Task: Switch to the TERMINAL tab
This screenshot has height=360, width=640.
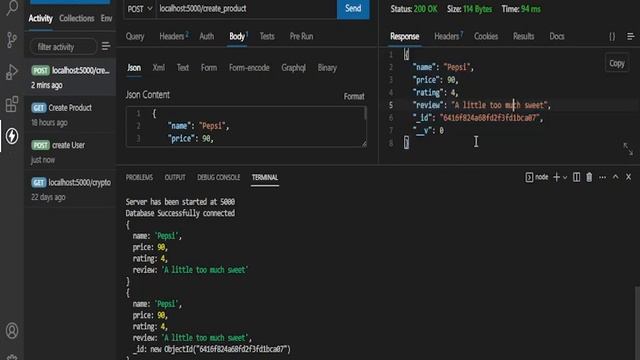Action: (x=264, y=177)
